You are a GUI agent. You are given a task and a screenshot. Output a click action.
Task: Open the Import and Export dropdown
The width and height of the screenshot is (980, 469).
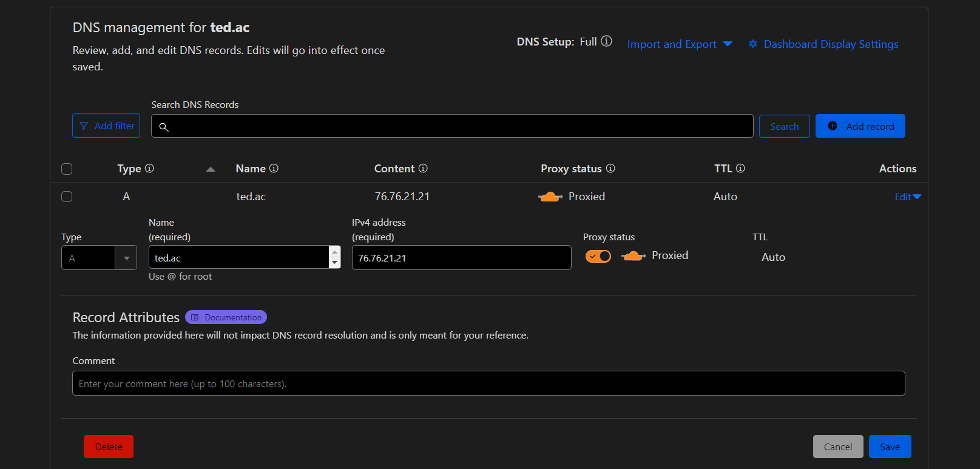point(680,44)
